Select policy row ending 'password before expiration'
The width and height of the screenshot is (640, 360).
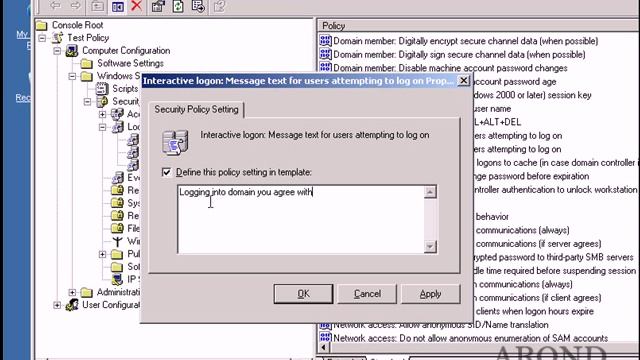(x=532, y=176)
